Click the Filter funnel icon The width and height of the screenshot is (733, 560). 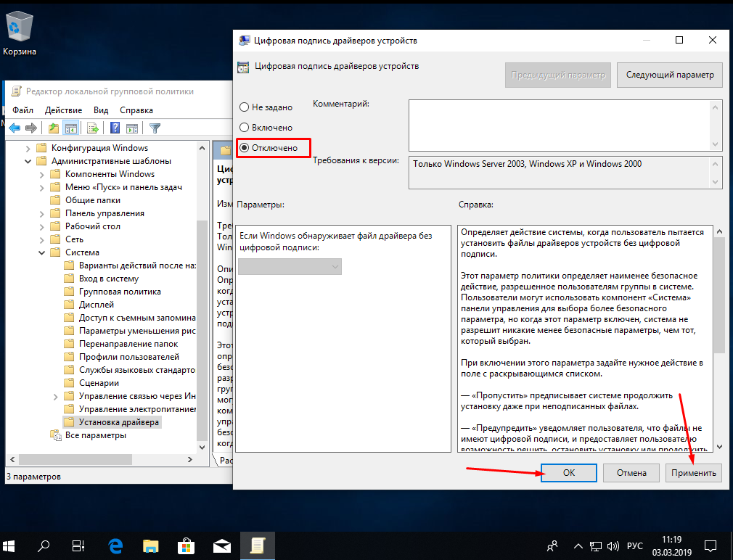pos(155,128)
